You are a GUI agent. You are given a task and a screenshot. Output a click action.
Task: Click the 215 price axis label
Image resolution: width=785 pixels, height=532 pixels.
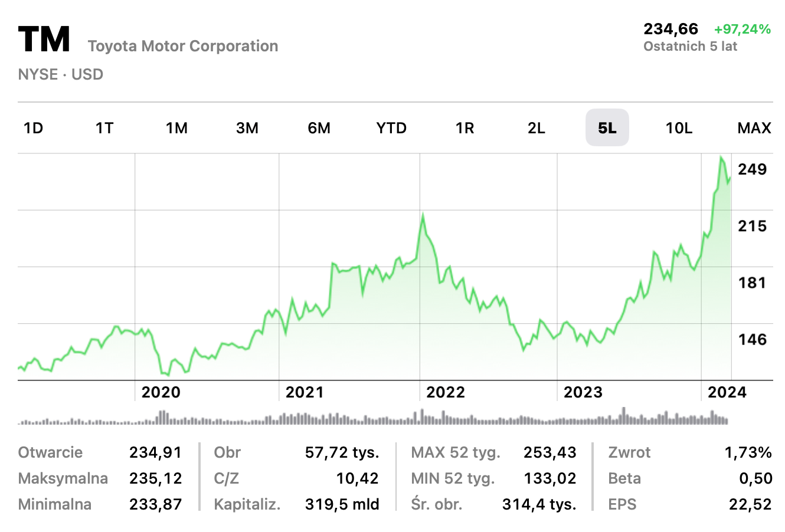click(x=753, y=226)
